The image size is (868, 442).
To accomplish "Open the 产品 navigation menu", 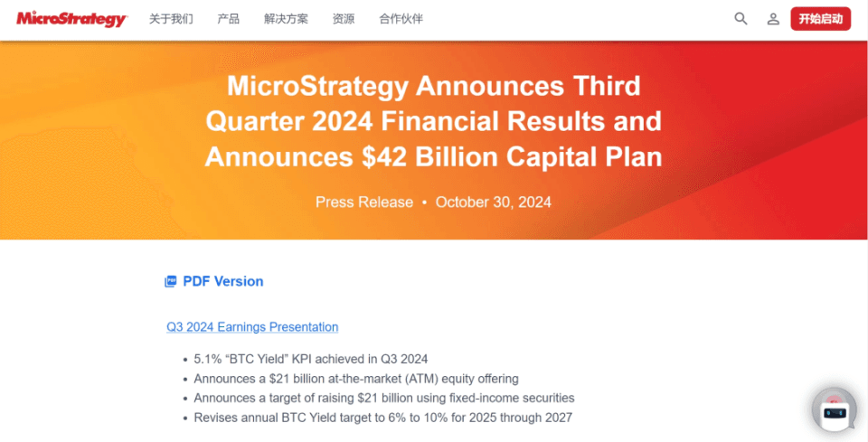I will (x=229, y=19).
